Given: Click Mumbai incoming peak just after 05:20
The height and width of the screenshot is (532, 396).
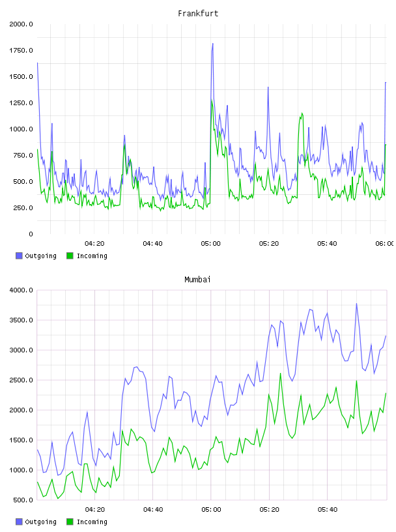Looking at the screenshot, I should [280, 374].
